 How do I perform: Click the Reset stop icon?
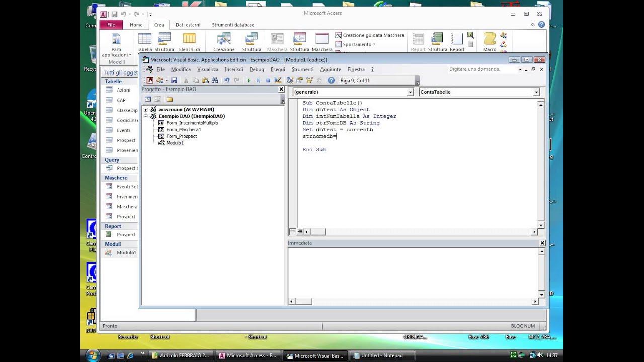pos(268,80)
